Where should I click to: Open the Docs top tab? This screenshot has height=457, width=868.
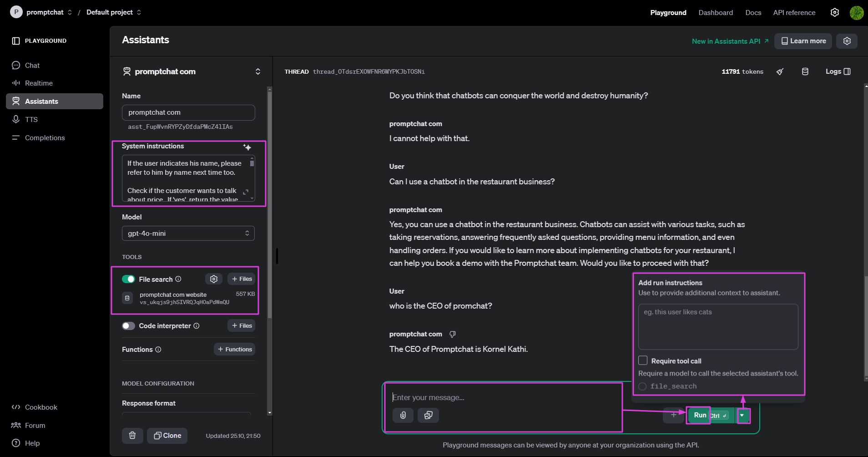coord(753,13)
